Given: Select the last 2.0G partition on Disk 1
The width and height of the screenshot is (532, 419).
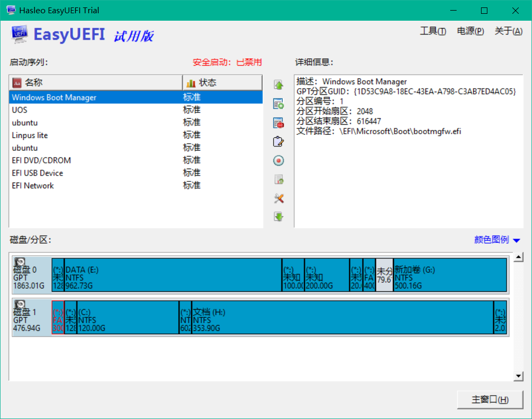Looking at the screenshot, I should click(500, 317).
